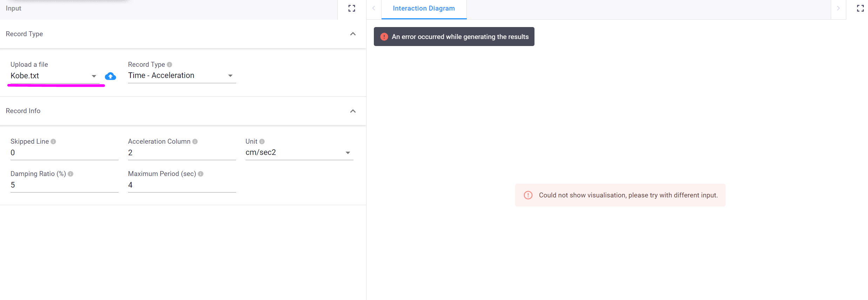Open the Kobe.txt file dropdown

click(x=55, y=76)
